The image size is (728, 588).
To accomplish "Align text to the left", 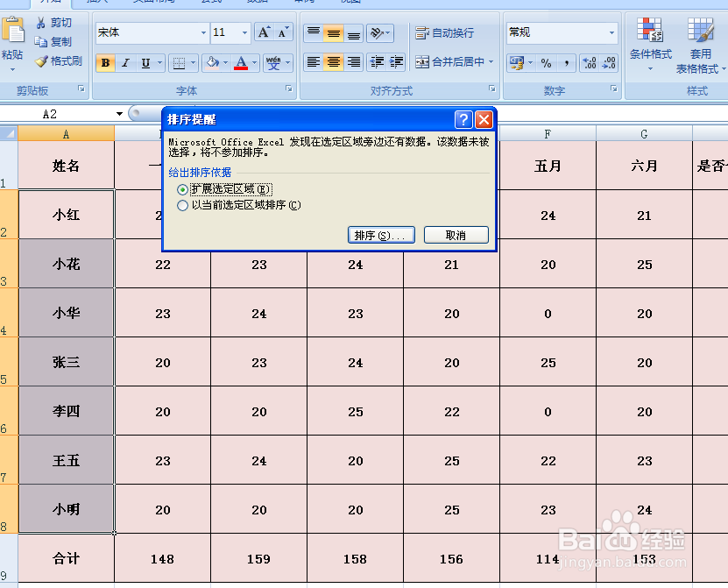I will click(314, 61).
